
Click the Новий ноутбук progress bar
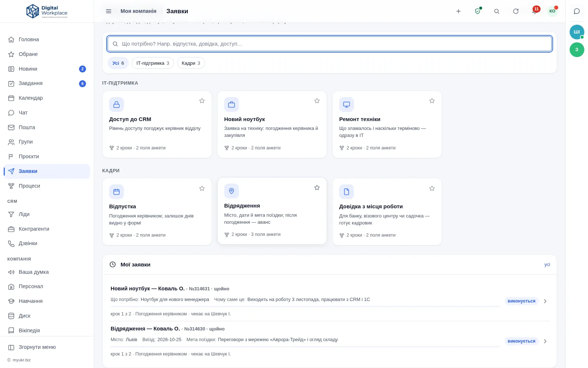(x=305, y=307)
